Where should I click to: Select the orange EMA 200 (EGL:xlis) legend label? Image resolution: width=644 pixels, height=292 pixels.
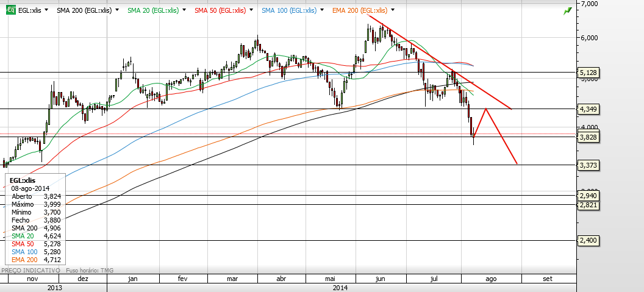point(359,10)
